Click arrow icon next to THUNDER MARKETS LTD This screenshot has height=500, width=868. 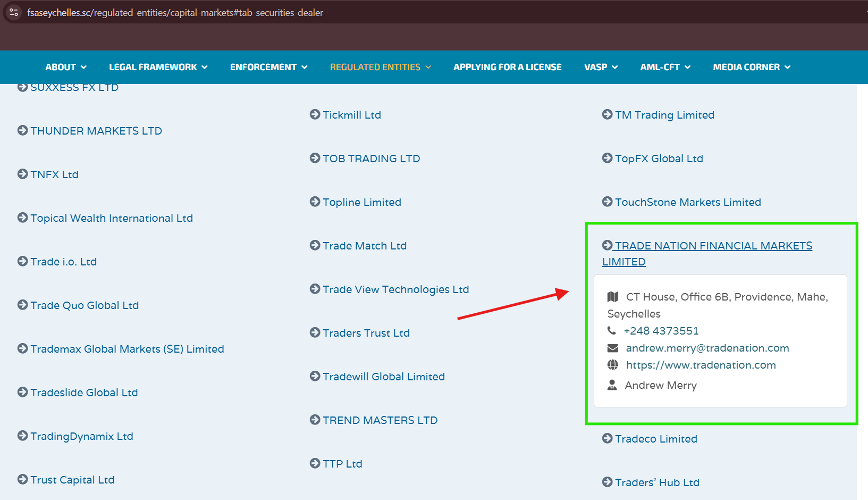pyautogui.click(x=22, y=130)
